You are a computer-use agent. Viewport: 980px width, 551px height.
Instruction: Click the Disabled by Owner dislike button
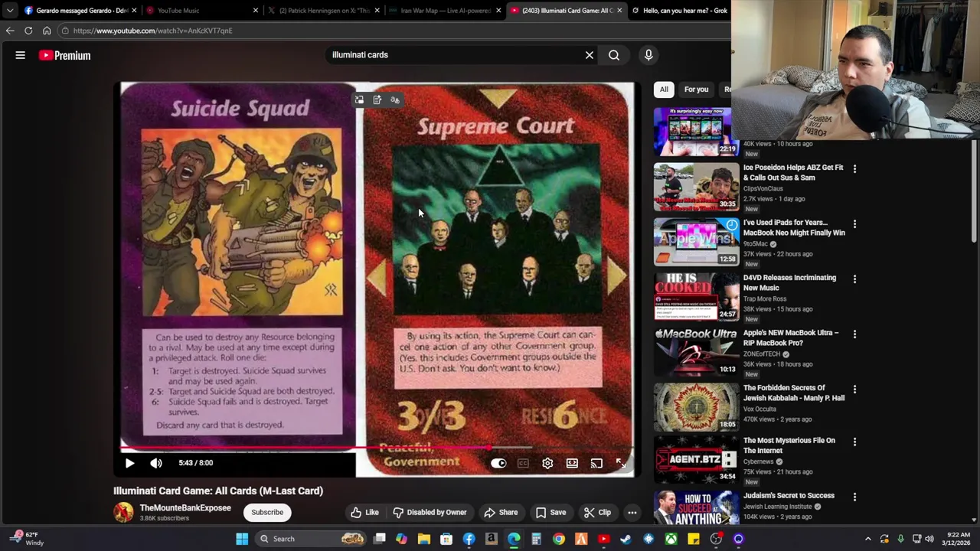coord(430,513)
